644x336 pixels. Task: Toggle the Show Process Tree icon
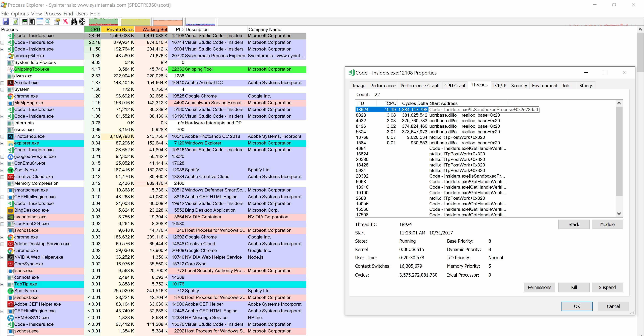coord(32,21)
